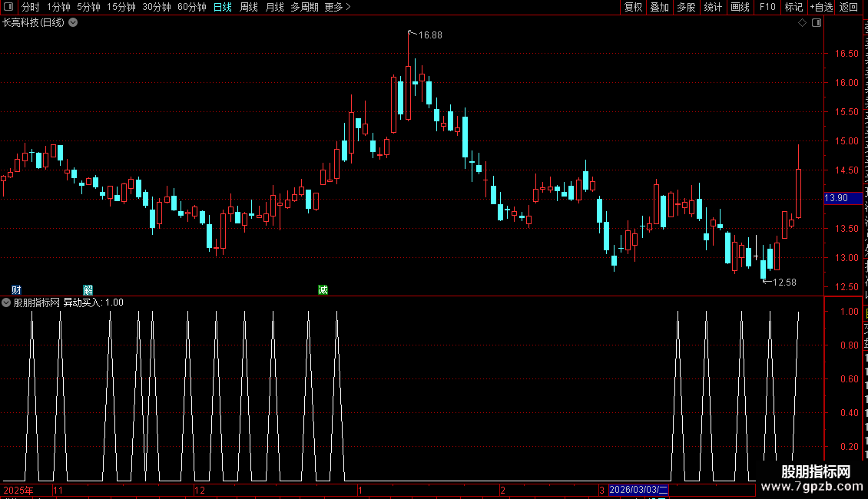Image resolution: width=868 pixels, height=499 pixels.
Task: Open the 长亮科技 chart dropdown arrow
Action: coord(73,23)
